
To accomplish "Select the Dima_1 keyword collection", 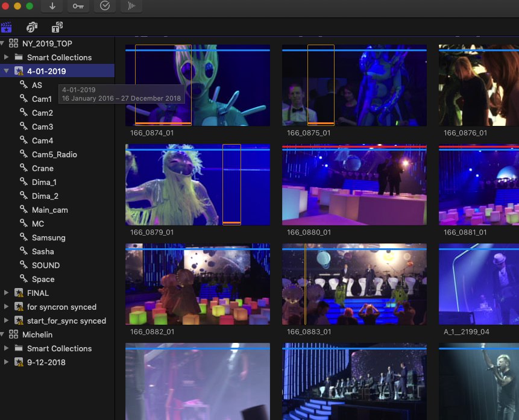I will click(x=44, y=183).
